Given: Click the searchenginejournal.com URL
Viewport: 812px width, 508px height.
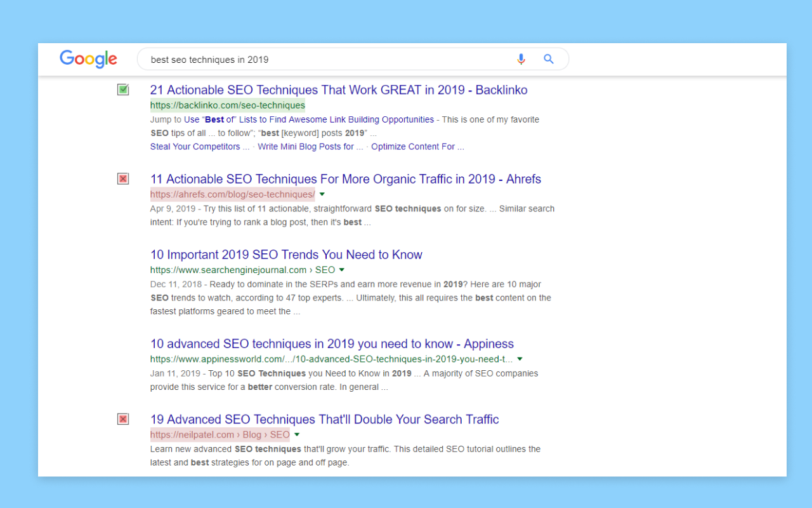Looking at the screenshot, I should pos(242,270).
